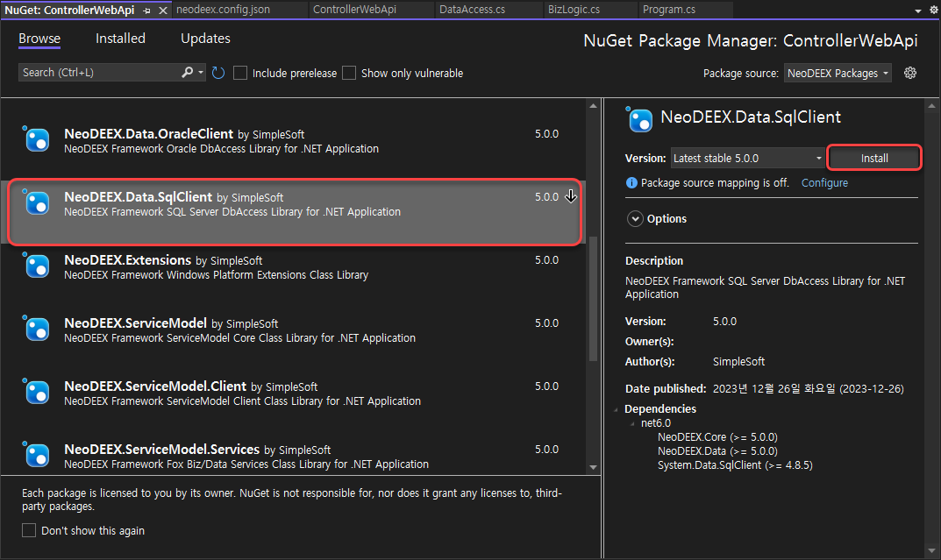Open NuGet settings gear icon
941x560 pixels.
(910, 73)
